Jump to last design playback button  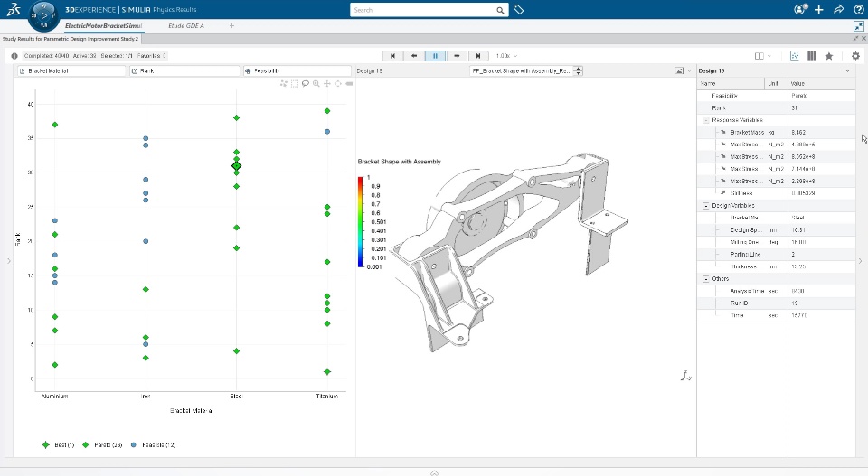click(478, 56)
